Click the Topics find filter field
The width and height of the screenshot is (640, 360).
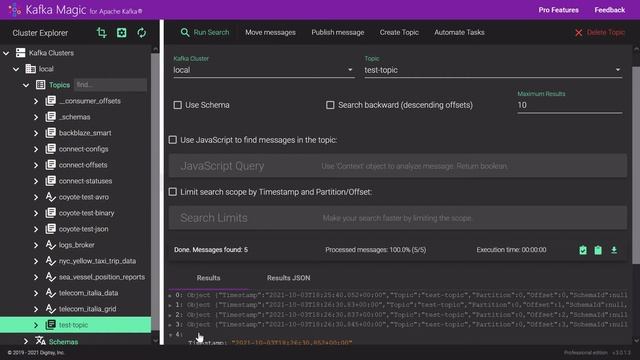[x=110, y=84]
